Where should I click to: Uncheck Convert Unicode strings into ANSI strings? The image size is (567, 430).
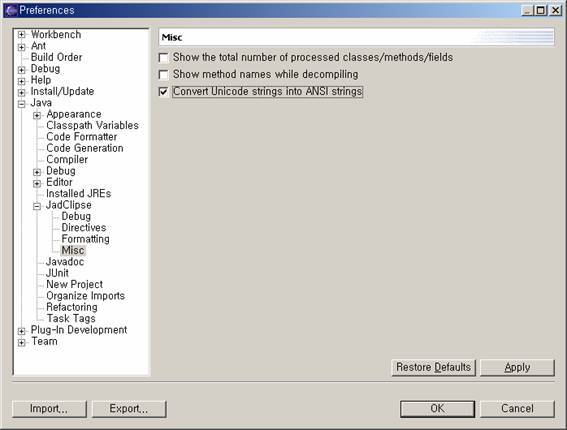(x=163, y=92)
